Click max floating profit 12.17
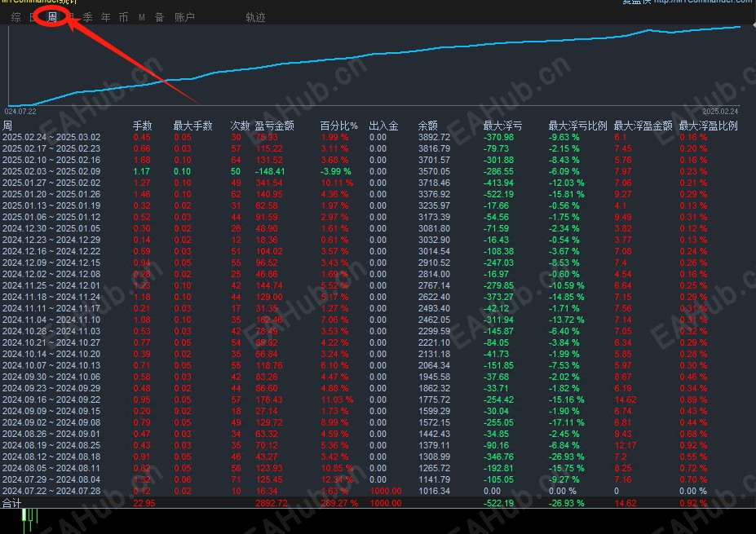756x534 pixels. pyautogui.click(x=626, y=445)
